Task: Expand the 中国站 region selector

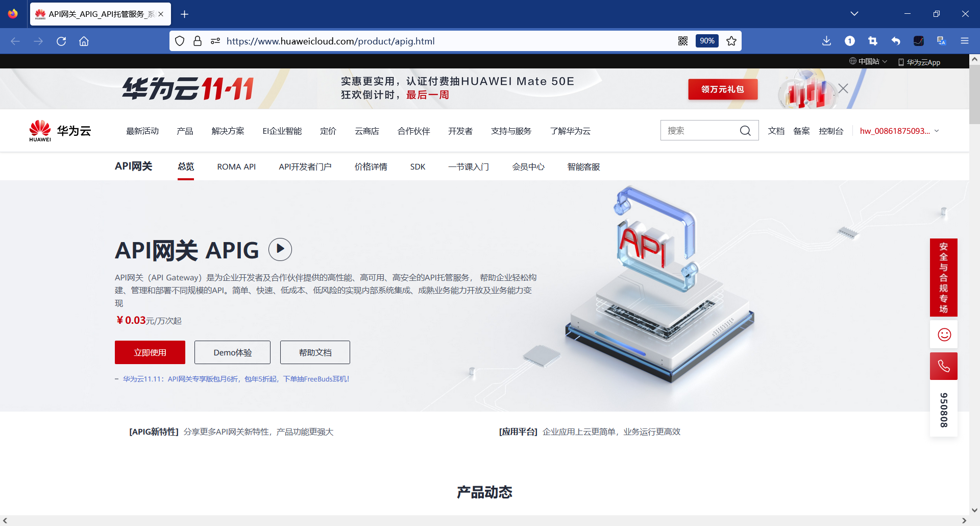Action: pyautogui.click(x=868, y=61)
